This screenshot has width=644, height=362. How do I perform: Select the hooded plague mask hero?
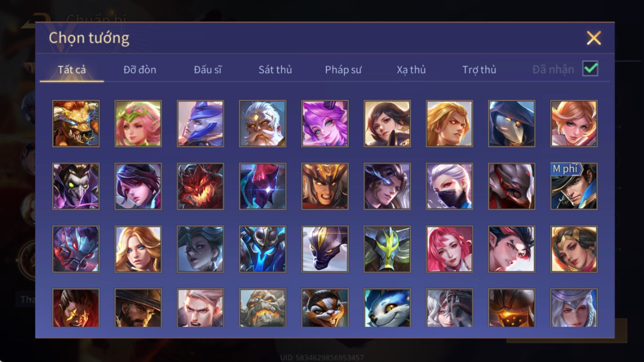[512, 124]
